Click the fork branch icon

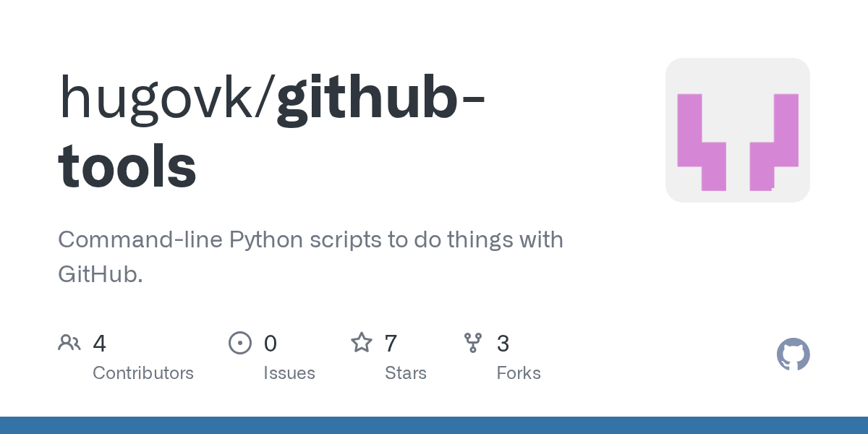[x=473, y=342]
